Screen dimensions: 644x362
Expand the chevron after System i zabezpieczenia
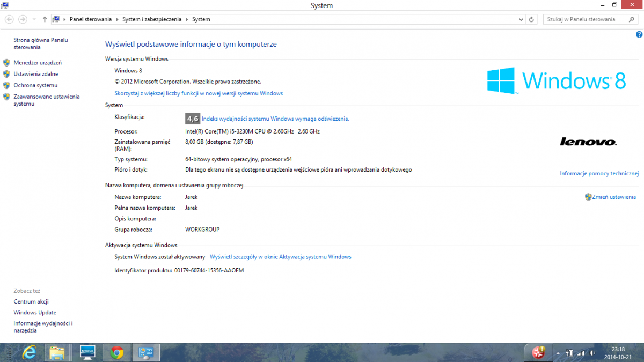point(187,19)
